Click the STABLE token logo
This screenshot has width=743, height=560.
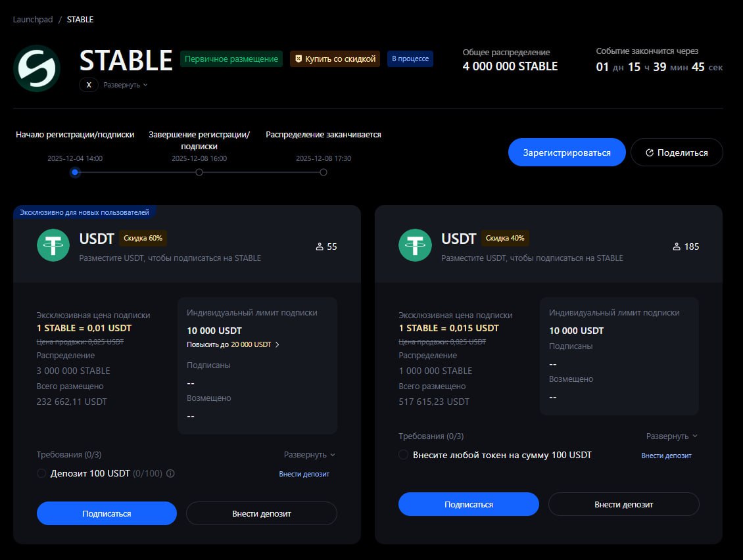[37, 68]
